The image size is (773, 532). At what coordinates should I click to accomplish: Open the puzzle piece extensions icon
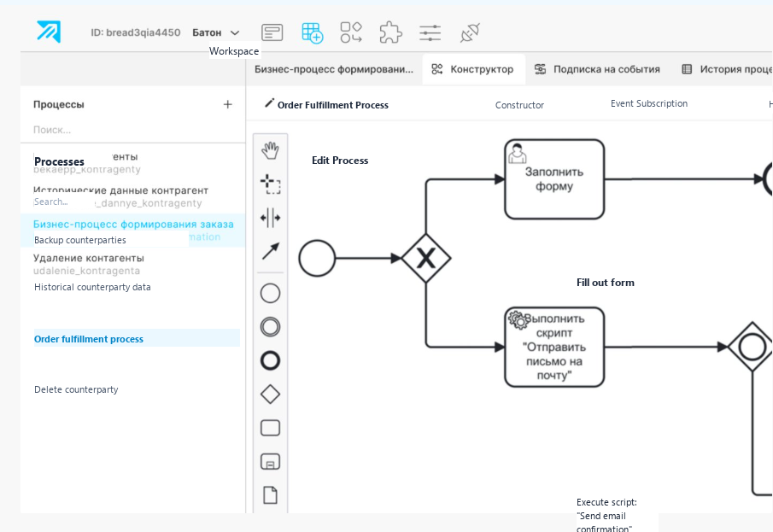[x=390, y=32]
